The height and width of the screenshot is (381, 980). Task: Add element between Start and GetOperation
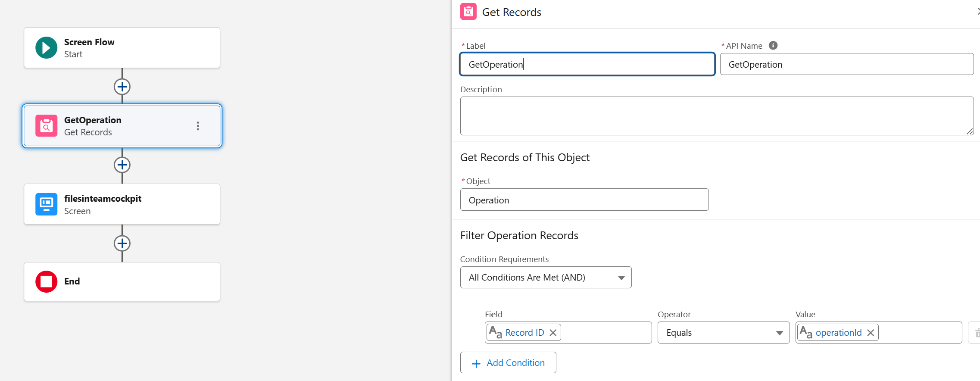(122, 87)
